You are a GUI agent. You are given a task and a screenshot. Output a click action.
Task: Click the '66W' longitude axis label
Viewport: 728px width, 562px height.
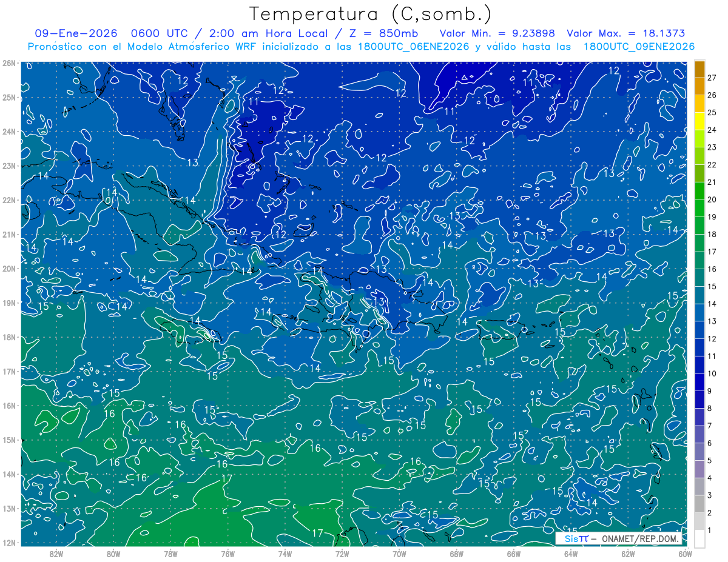click(514, 553)
